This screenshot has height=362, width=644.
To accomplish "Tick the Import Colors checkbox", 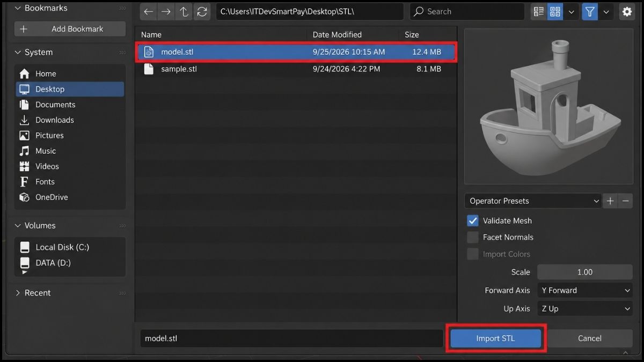I will click(x=473, y=254).
